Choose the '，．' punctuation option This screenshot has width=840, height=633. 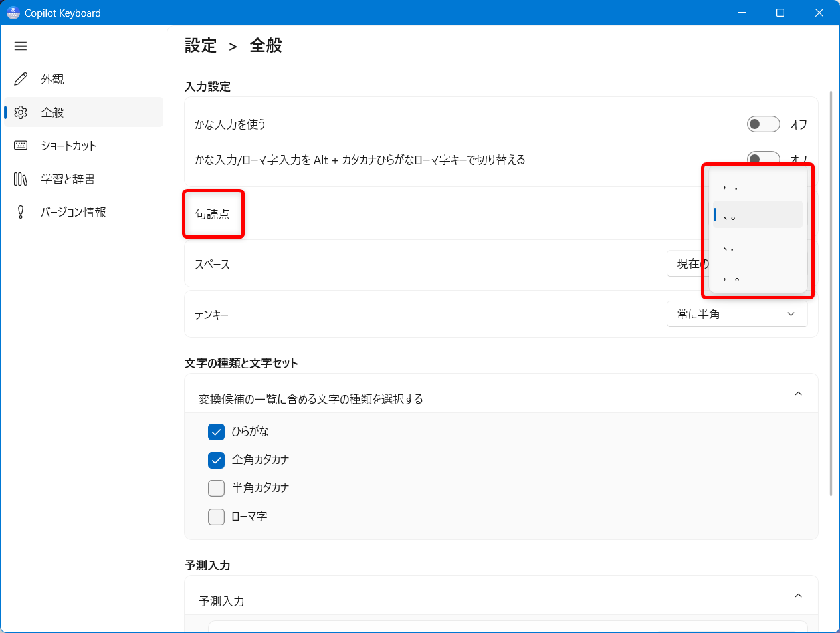click(758, 186)
